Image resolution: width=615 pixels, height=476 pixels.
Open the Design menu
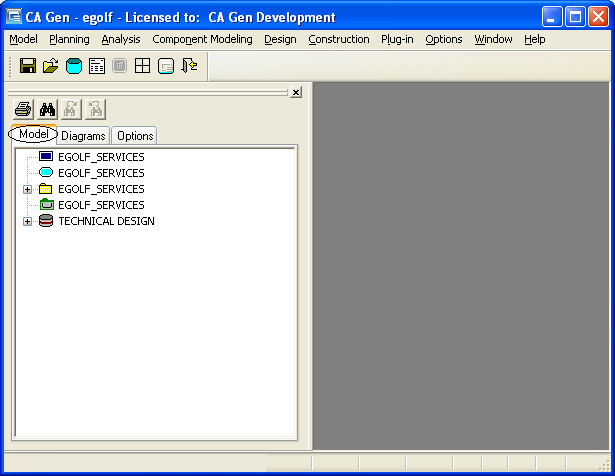click(280, 39)
